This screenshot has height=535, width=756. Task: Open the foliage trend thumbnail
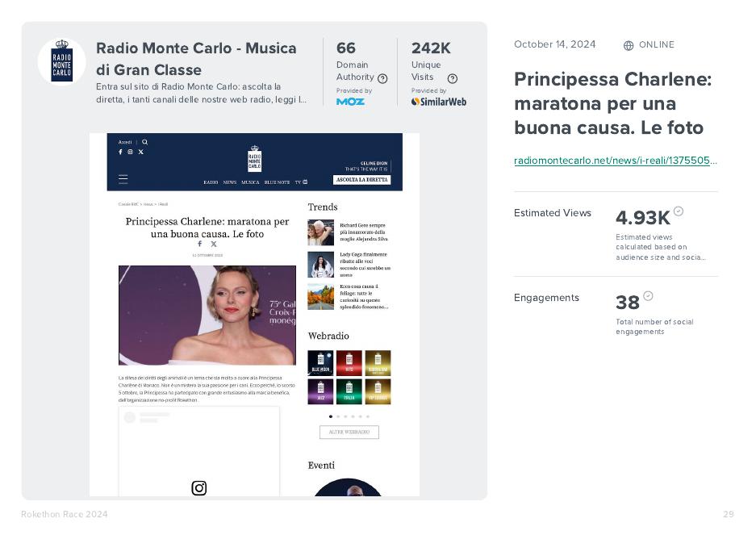click(320, 296)
